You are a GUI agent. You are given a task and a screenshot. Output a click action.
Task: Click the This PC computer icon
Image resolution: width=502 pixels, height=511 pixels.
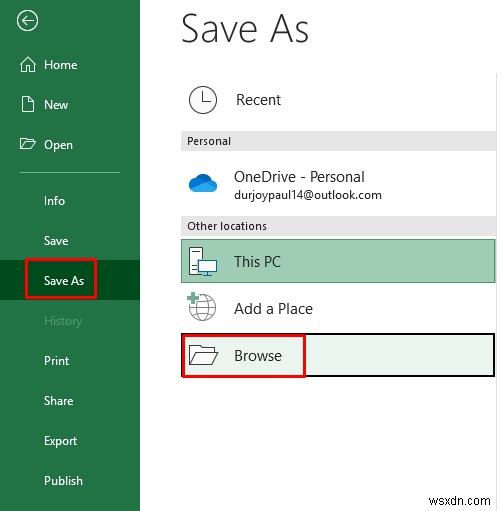pos(203,262)
